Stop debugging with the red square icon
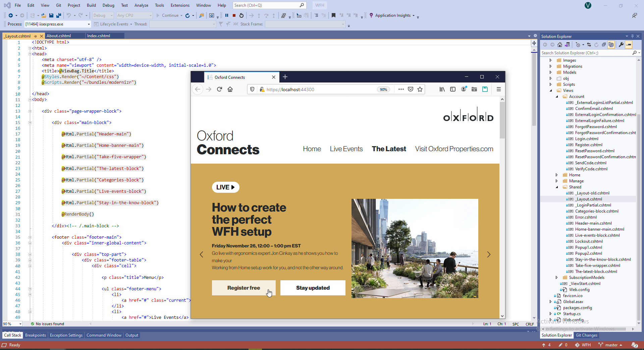Viewport: 644px width, 350px height. pyautogui.click(x=234, y=15)
